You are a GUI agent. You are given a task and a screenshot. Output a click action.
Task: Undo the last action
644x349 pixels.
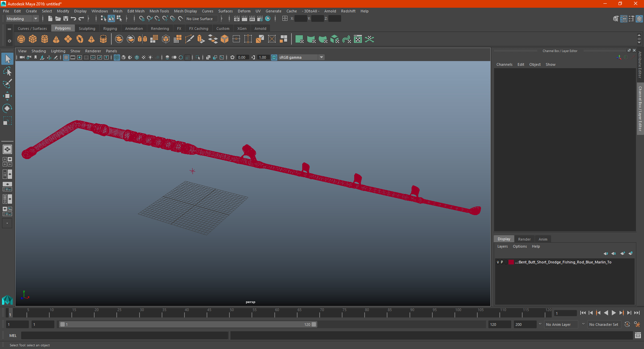tap(73, 19)
